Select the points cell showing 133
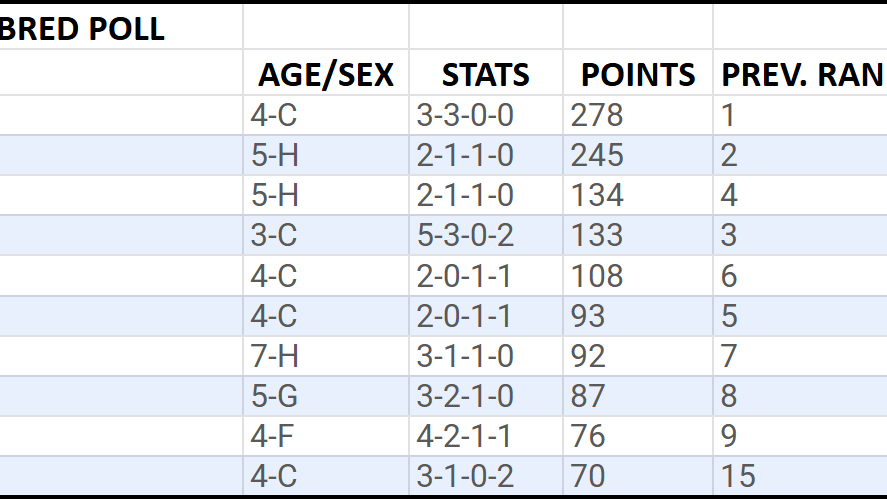Image resolution: width=887 pixels, height=499 pixels. pyautogui.click(x=638, y=235)
